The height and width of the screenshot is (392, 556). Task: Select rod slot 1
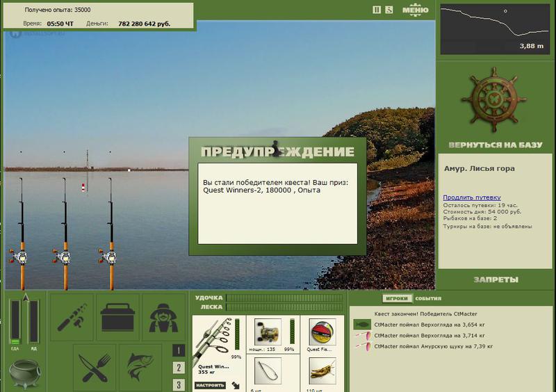pos(179,350)
